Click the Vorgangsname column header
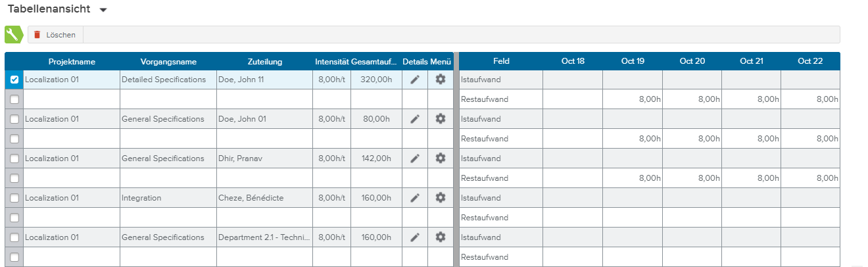The width and height of the screenshot is (868, 267). tap(168, 62)
